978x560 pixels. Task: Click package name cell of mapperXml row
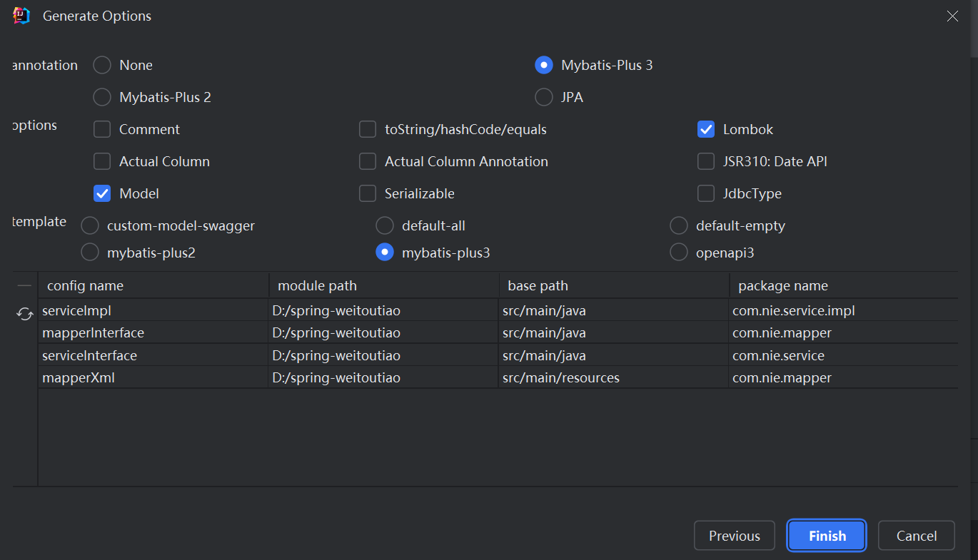click(843, 377)
